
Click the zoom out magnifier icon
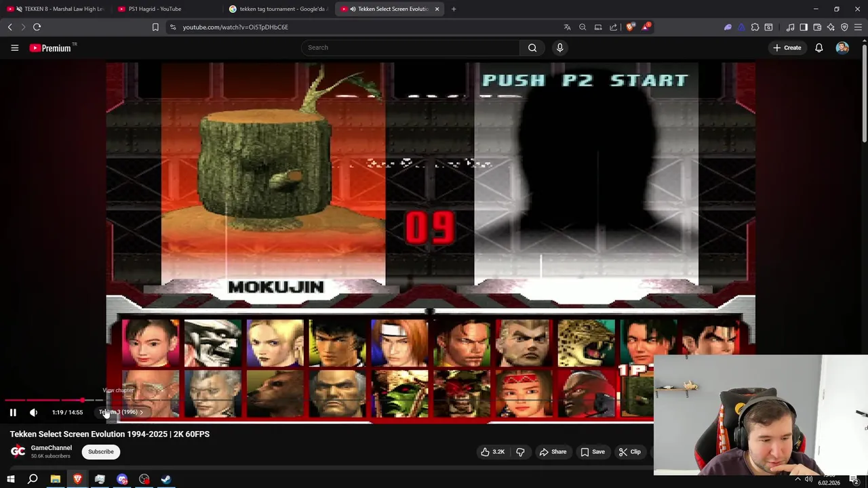[583, 27]
